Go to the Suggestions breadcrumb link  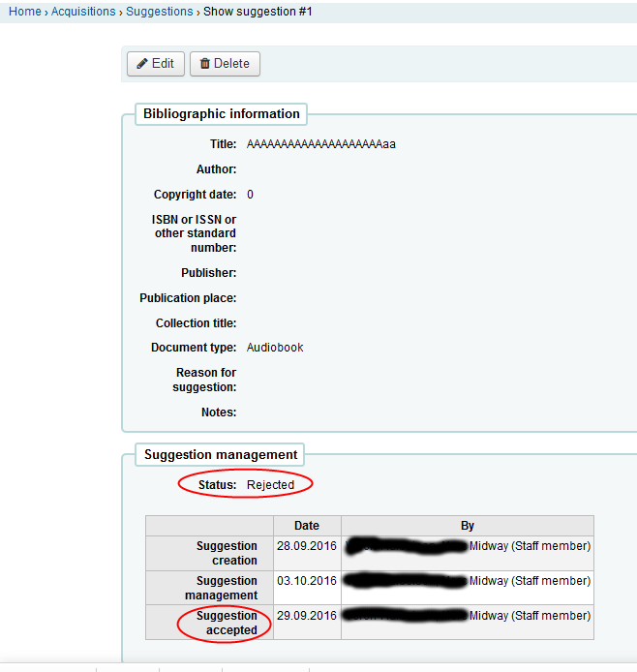[160, 12]
